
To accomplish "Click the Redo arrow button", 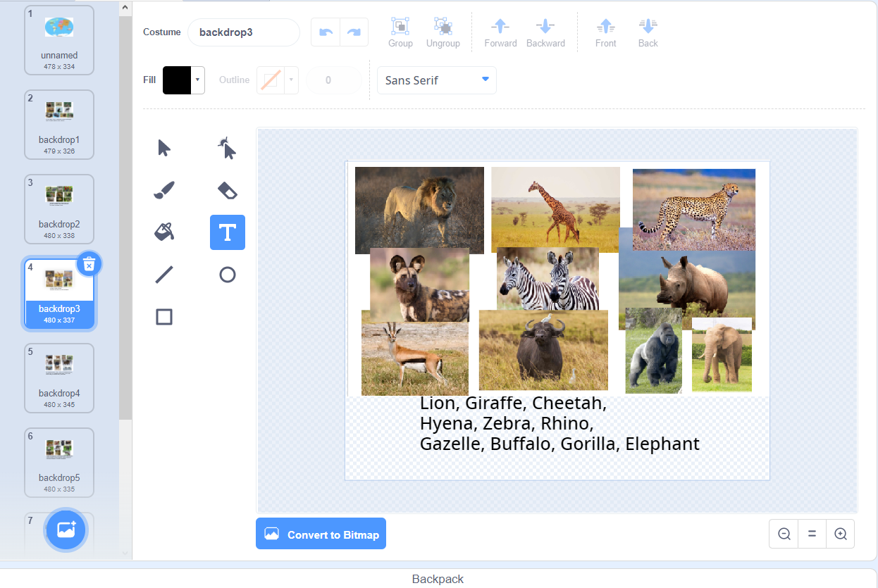I will 354,32.
